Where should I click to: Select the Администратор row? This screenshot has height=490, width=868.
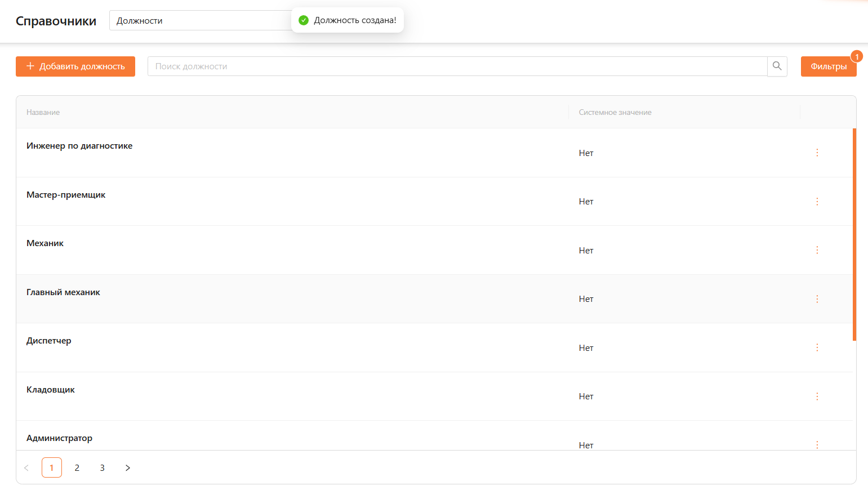[60, 438]
